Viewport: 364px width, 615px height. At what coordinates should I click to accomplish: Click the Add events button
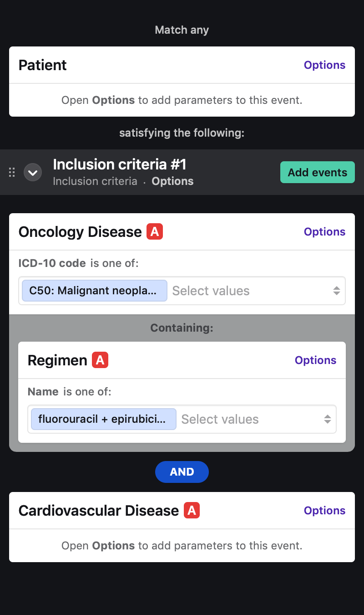click(x=318, y=173)
